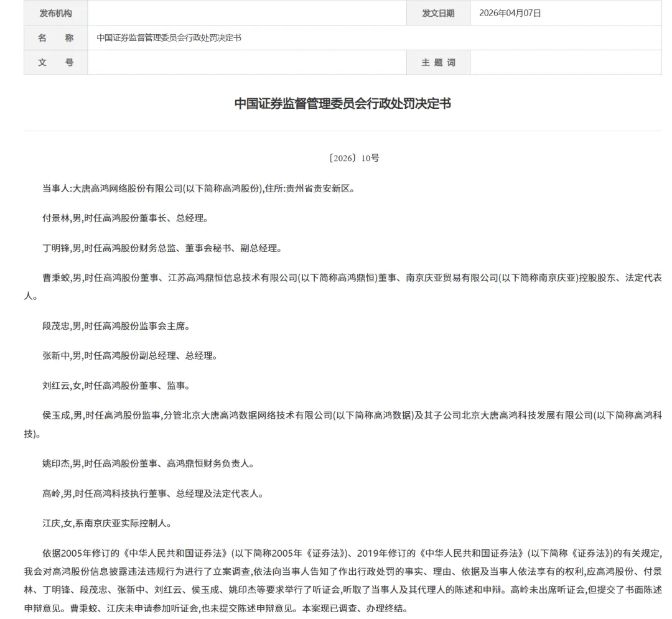Click the sentence 本案现已调查、办理终结
Viewport: 672px width, 619px height.
(x=355, y=608)
